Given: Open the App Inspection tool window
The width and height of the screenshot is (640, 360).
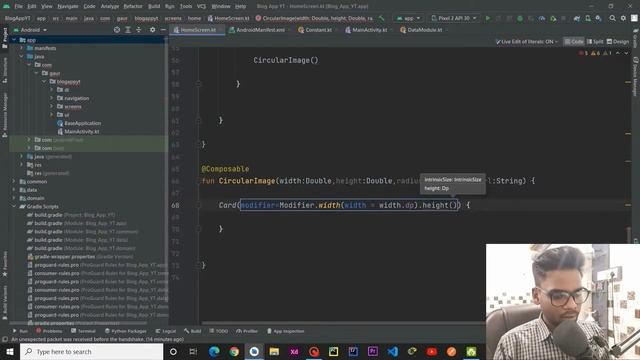Looking at the screenshot, I should tap(286, 331).
